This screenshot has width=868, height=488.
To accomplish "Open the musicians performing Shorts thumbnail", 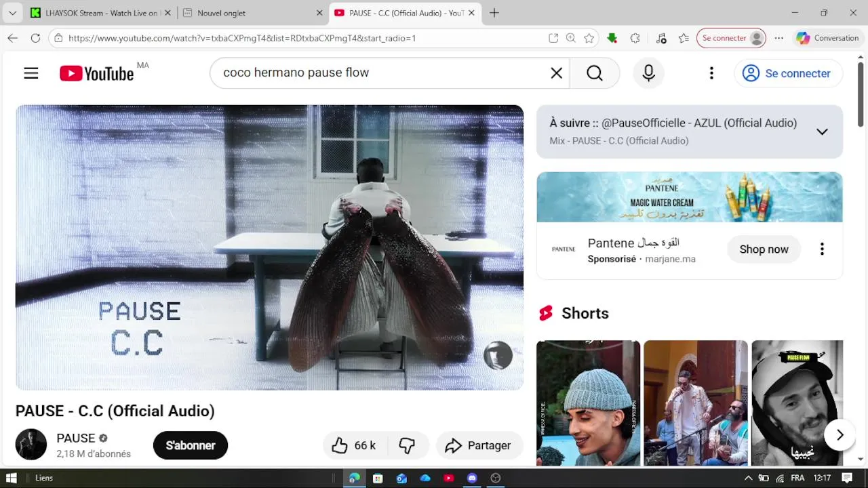I will pos(696,403).
